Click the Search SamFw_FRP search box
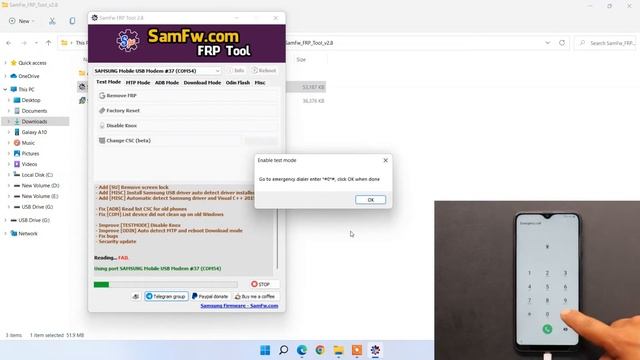 606,43
